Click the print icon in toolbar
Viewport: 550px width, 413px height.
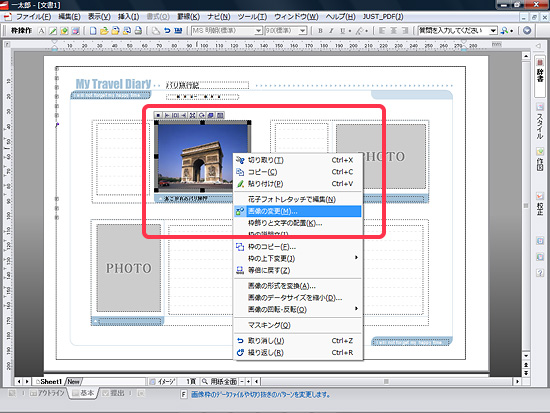pyautogui.click(x=138, y=31)
